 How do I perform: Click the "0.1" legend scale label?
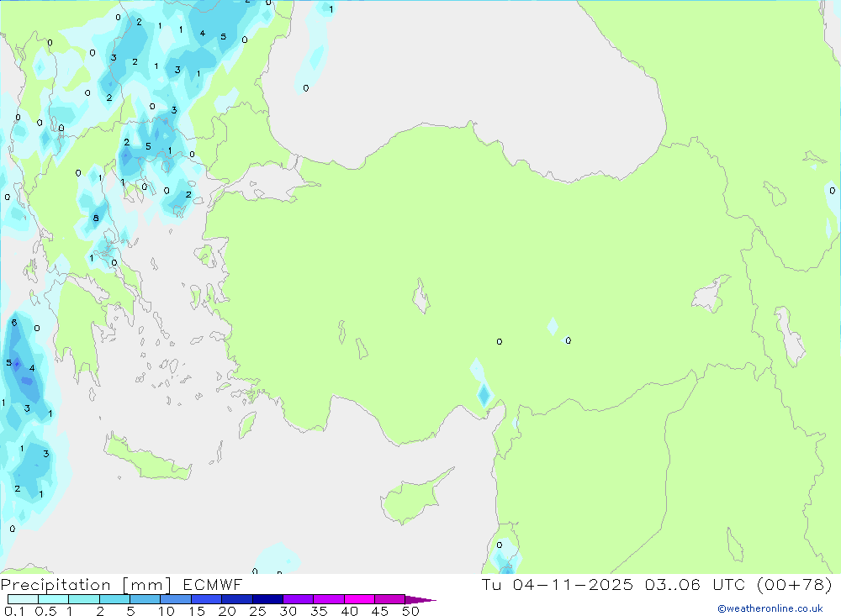click(14, 611)
